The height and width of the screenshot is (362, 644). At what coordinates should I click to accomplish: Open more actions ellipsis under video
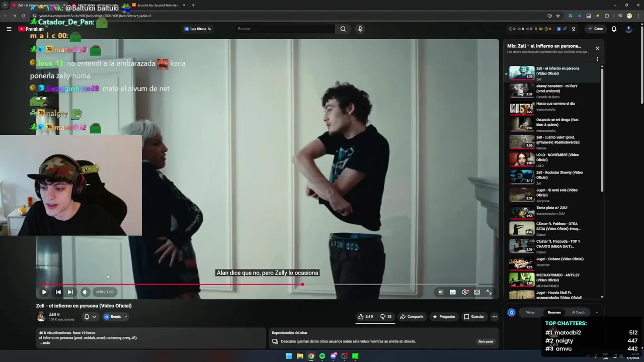click(x=495, y=317)
